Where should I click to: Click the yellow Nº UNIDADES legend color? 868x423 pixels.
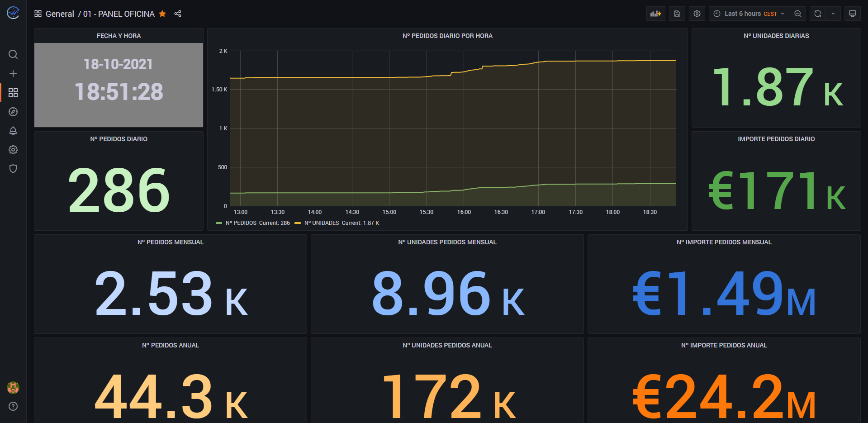(298, 223)
